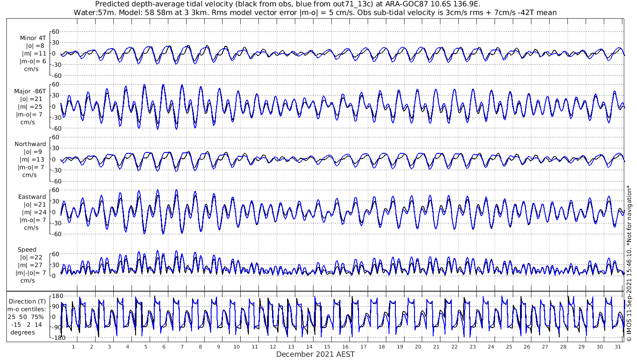
Task: Click day '12' on the date axis
Action: pos(273,347)
